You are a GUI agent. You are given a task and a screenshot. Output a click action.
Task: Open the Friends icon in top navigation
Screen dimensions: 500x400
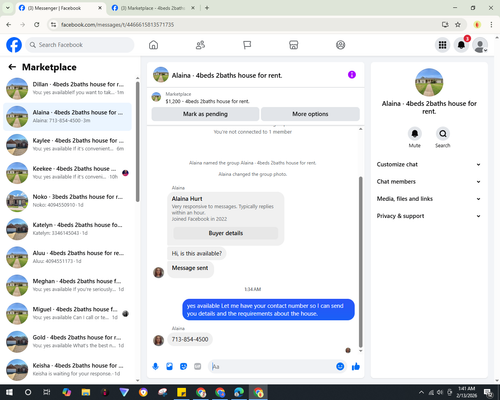click(x=200, y=45)
